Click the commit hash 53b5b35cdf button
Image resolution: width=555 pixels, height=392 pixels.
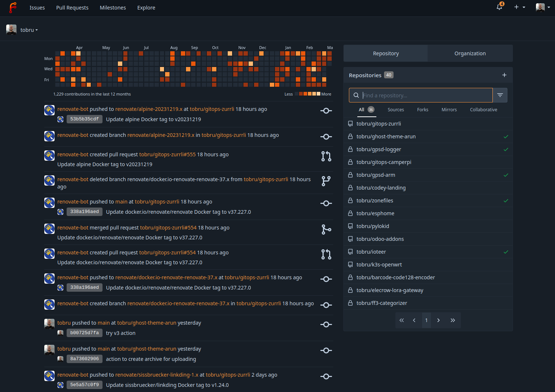[x=84, y=119]
